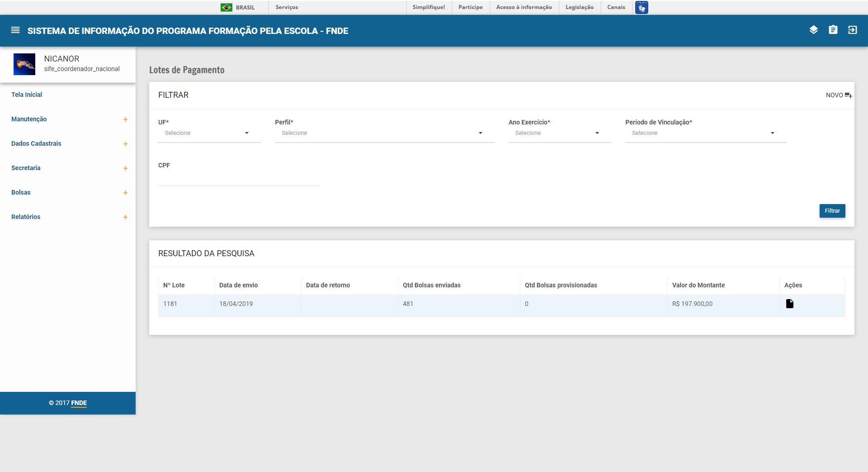Open the Ano Exercício dropdown
The height and width of the screenshot is (472, 868).
(x=559, y=133)
